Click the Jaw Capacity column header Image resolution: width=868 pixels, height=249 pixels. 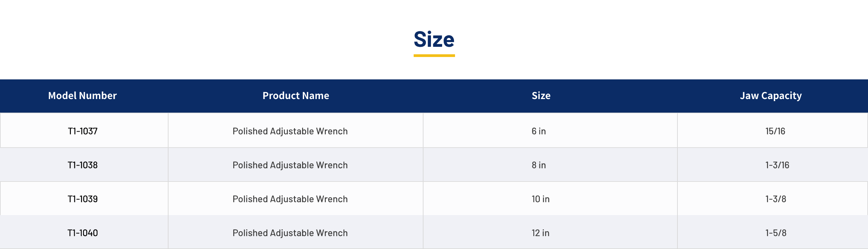[x=771, y=96]
